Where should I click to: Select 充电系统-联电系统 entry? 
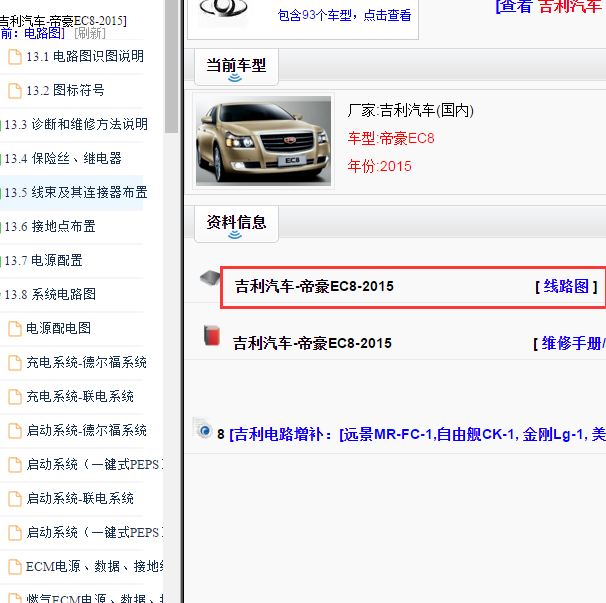tap(80, 397)
